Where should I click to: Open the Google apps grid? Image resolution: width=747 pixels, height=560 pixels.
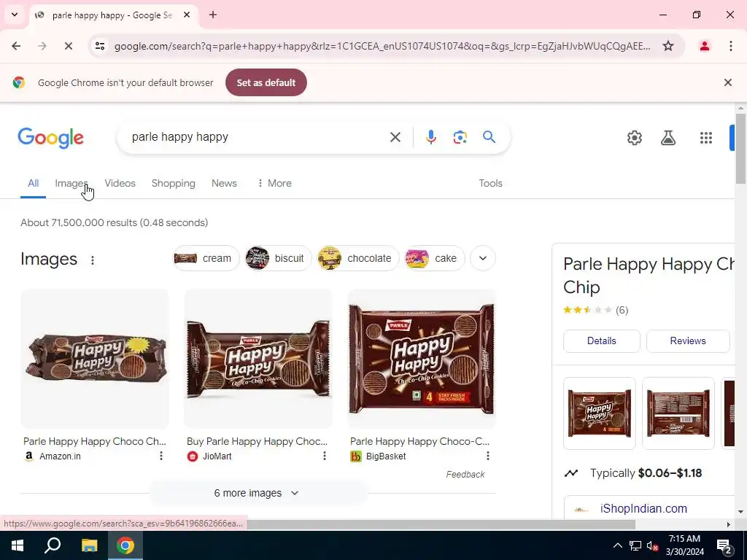coord(705,138)
